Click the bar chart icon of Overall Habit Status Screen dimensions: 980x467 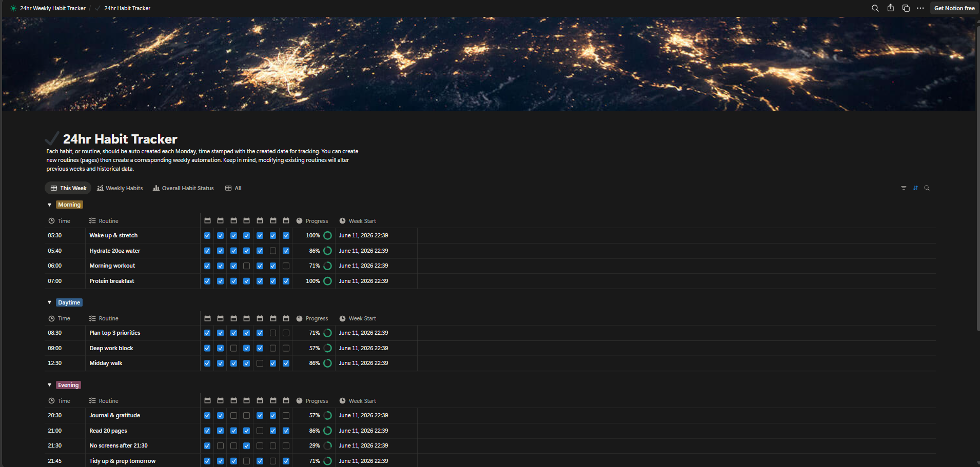(x=156, y=188)
